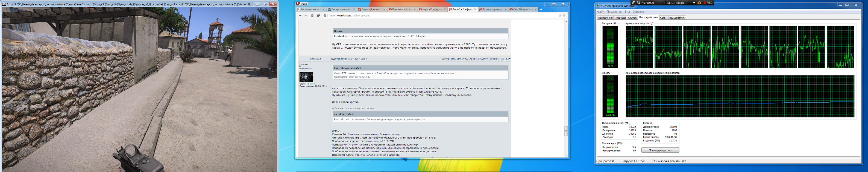Reload the page in Opera

coord(312,16)
